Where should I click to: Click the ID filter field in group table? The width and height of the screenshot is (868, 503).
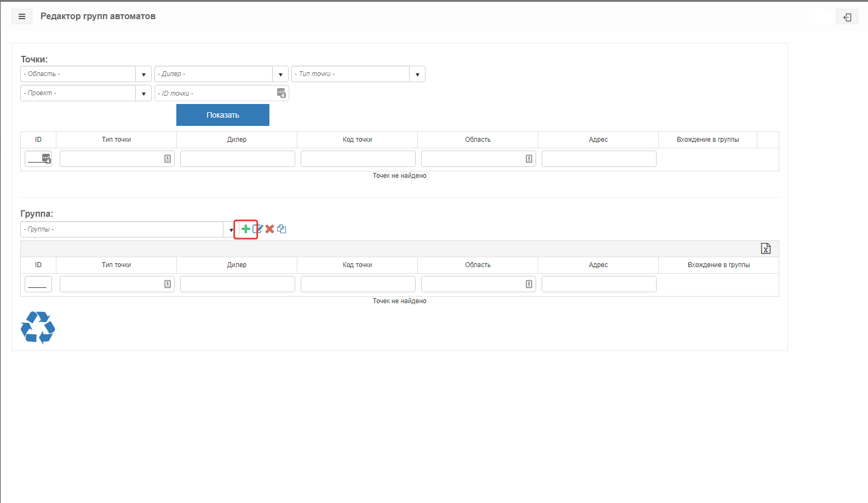click(38, 284)
